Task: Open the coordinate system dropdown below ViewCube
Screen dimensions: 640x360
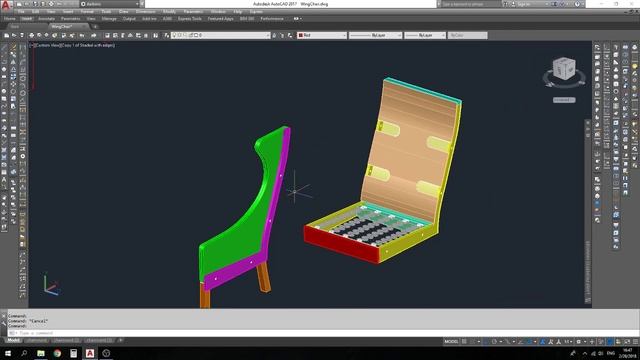Action: click(564, 100)
